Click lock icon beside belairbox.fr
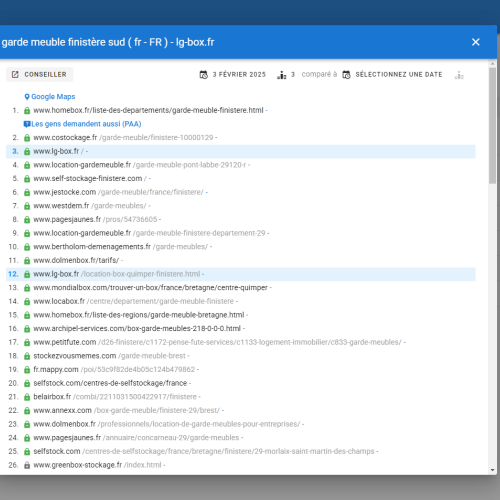The width and height of the screenshot is (500, 500). 27,397
